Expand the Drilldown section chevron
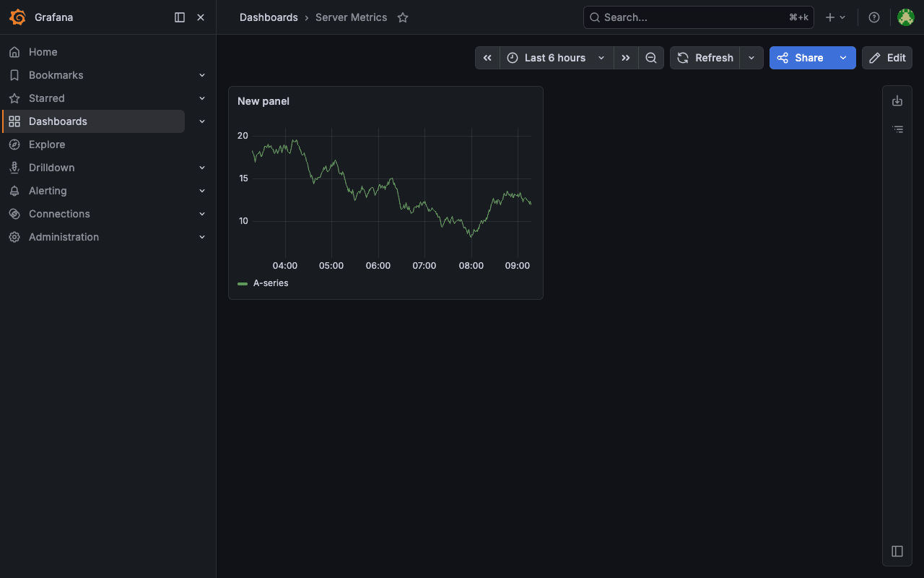Viewport: 924px width, 578px height. (202, 168)
